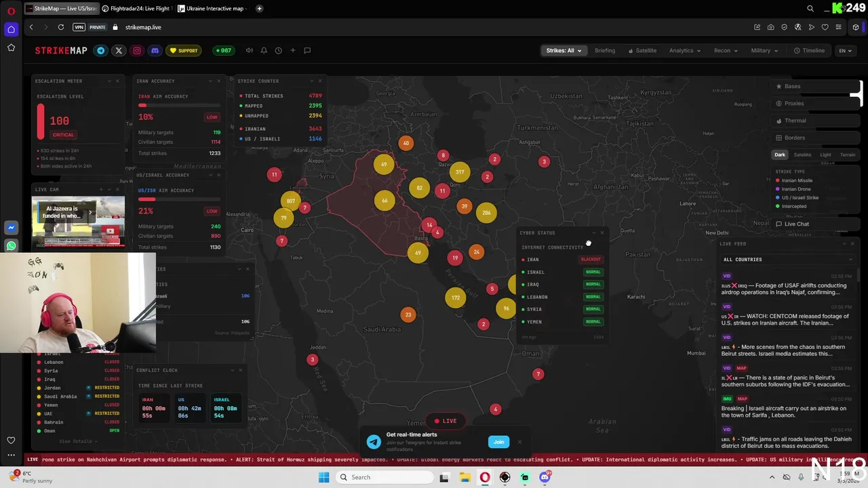Viewport: 868px width, 488px height.
Task: Open browser tab search magnifier
Action: [x=810, y=9]
